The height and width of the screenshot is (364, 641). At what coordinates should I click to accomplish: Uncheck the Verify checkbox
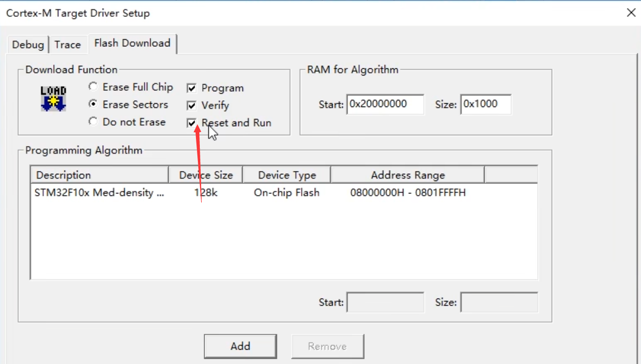192,106
